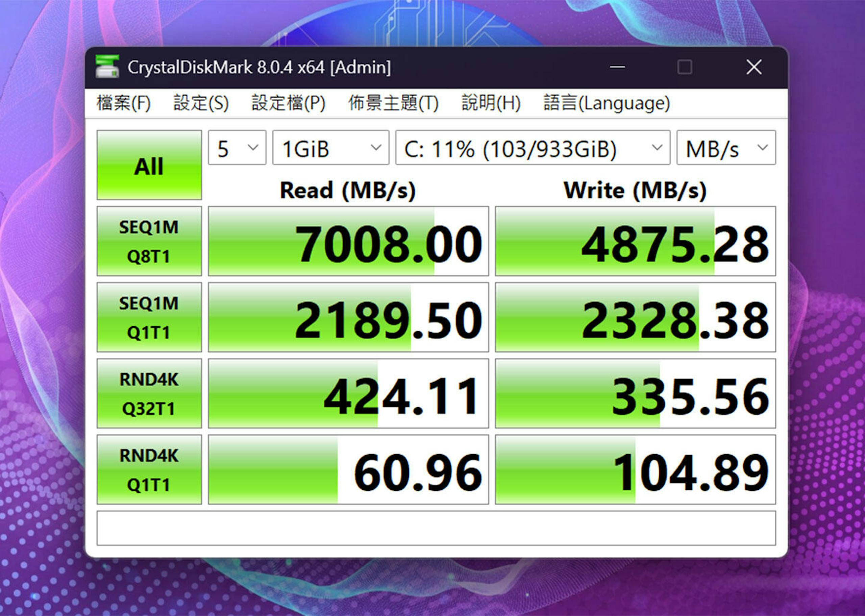Viewport: 865px width, 616px height.
Task: Start the SEQ1M Q1T1 test
Action: click(149, 317)
